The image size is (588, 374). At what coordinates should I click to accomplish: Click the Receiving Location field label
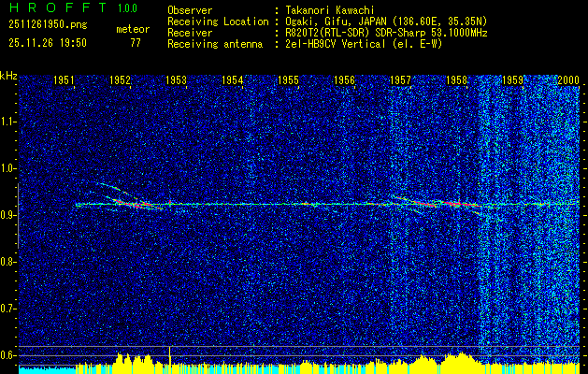tap(218, 22)
